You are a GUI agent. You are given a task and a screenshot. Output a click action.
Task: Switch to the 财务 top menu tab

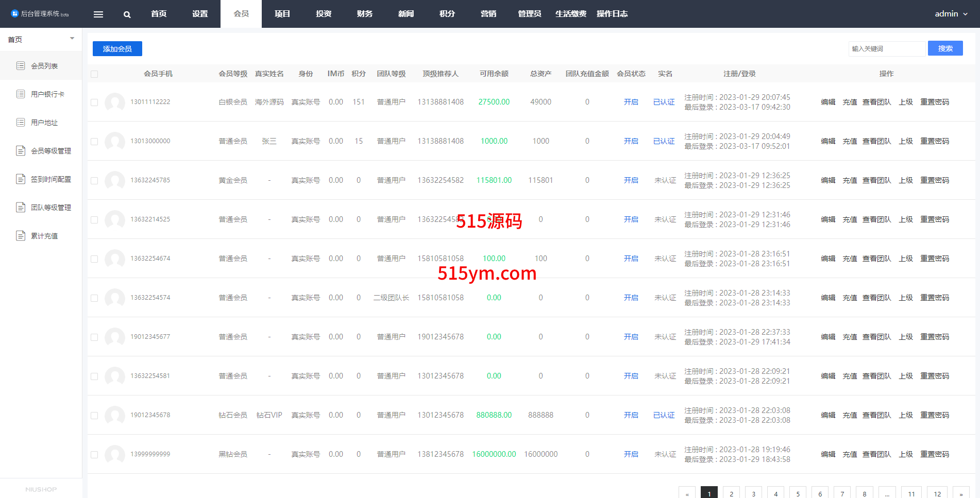(x=365, y=14)
